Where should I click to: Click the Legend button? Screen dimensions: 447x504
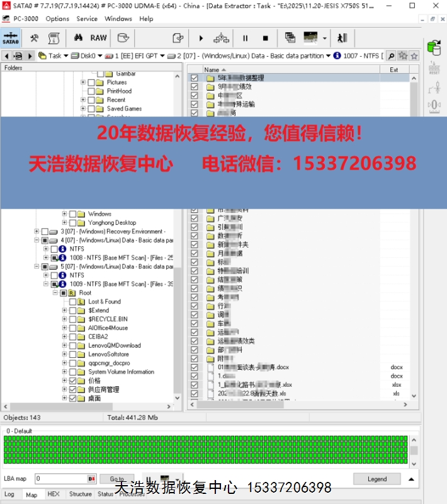click(x=377, y=479)
